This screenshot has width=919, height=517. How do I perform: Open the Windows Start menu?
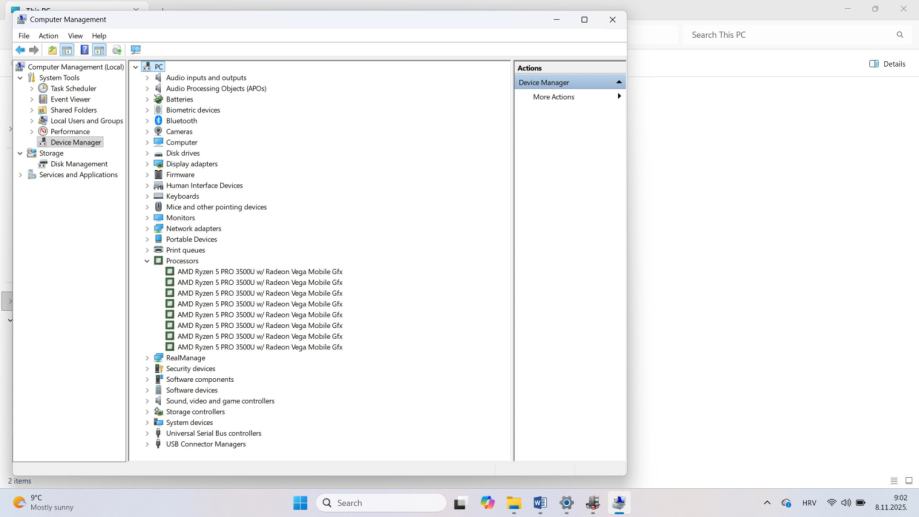click(300, 503)
